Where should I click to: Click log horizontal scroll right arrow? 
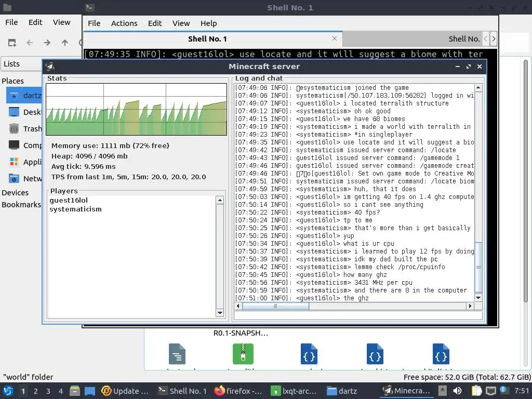(470, 306)
